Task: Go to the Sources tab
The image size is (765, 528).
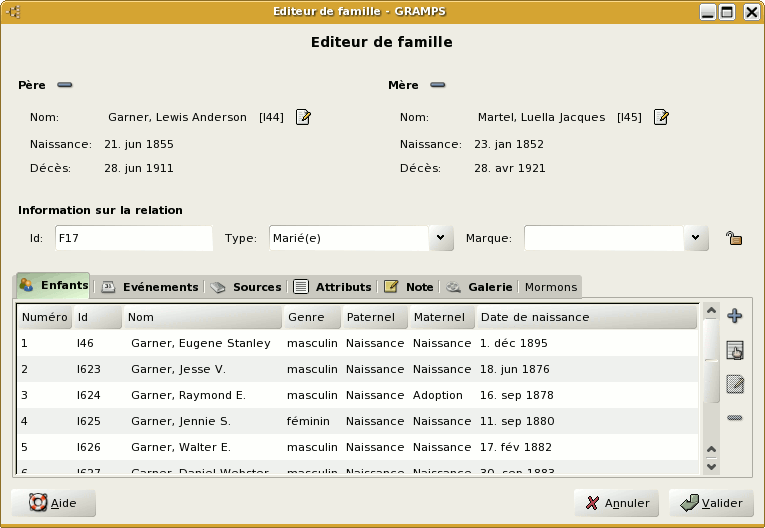Action: point(246,287)
